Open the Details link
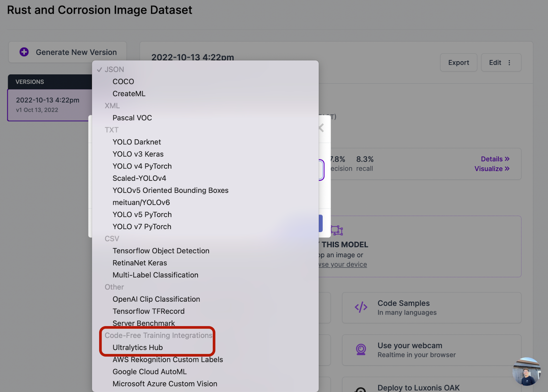 495,159
